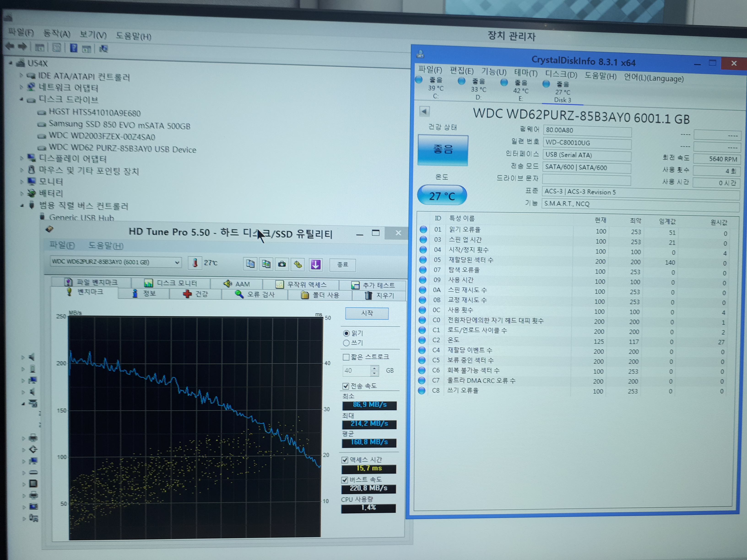Click the properties icon in Device Manager toolbar
This screenshot has width=747, height=560.
click(x=57, y=48)
